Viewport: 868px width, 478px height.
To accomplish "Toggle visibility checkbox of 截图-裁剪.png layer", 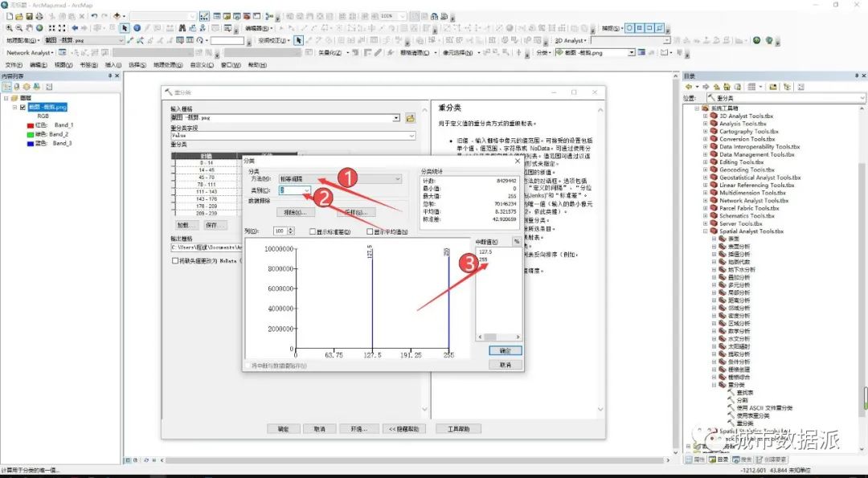I will (x=23, y=108).
